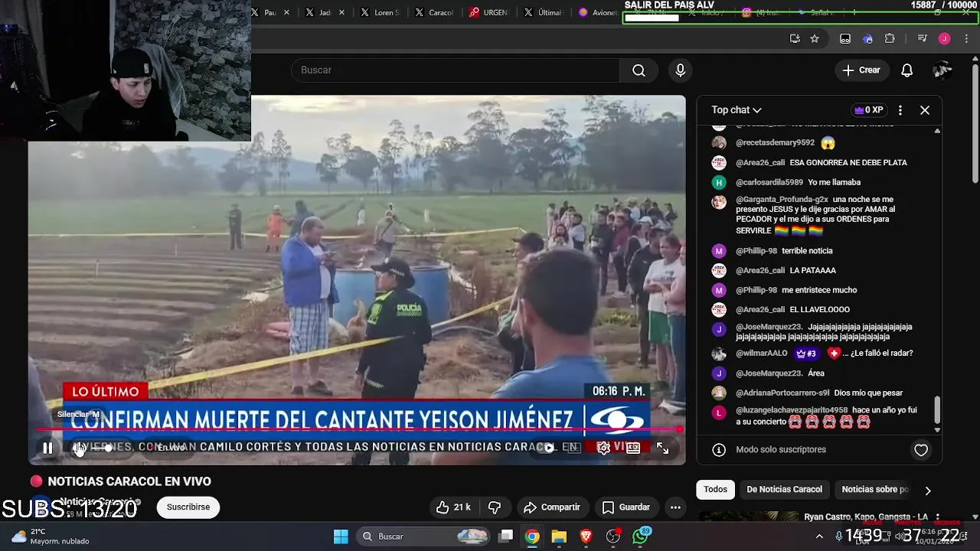Click the Crear create button

(x=862, y=70)
